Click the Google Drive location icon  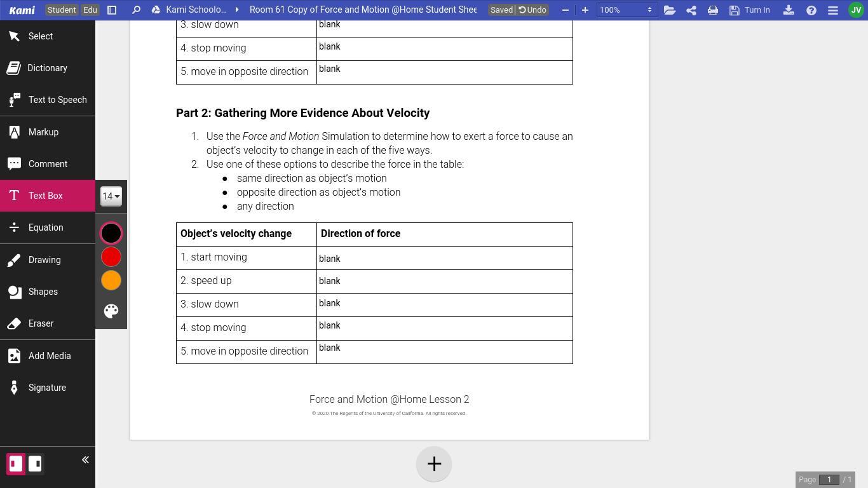click(x=156, y=10)
